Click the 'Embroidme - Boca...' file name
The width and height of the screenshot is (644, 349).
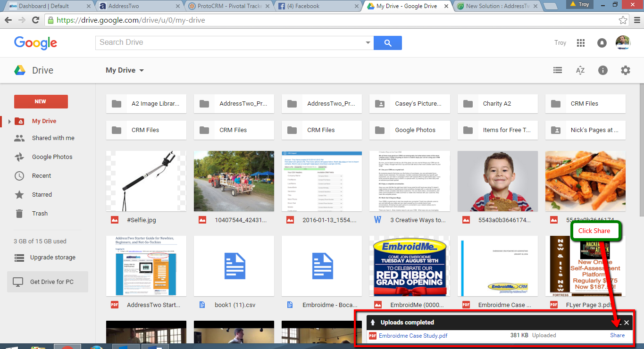click(330, 305)
